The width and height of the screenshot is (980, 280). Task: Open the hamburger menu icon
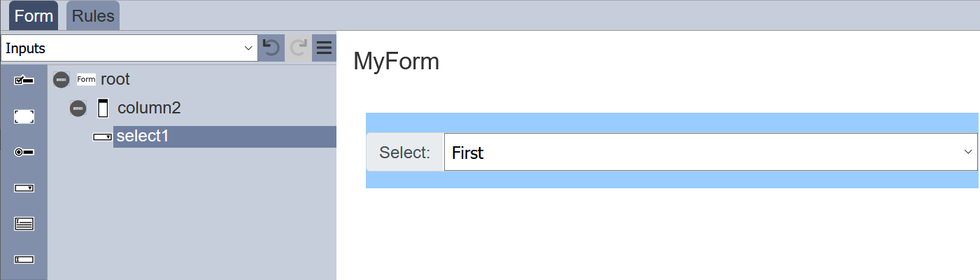coord(324,48)
